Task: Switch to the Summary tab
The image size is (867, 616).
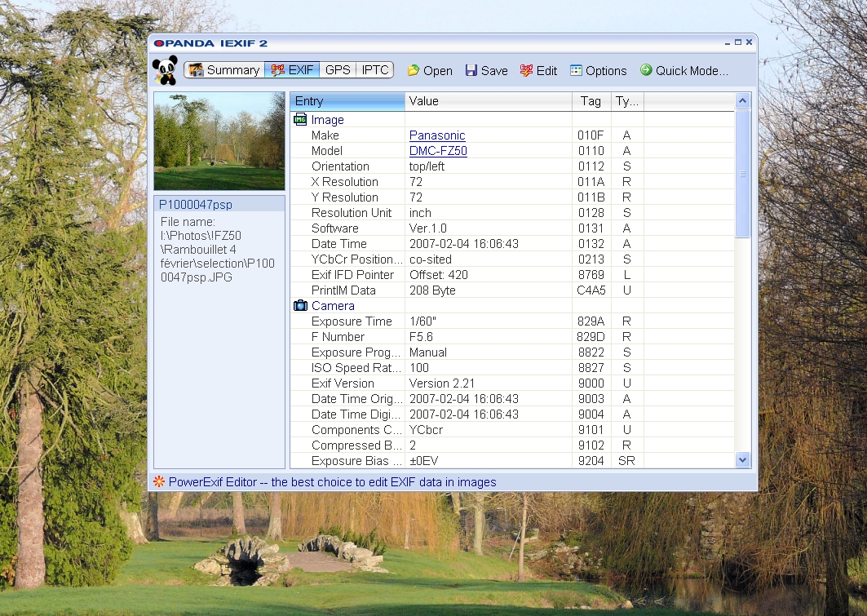Action: tap(224, 70)
